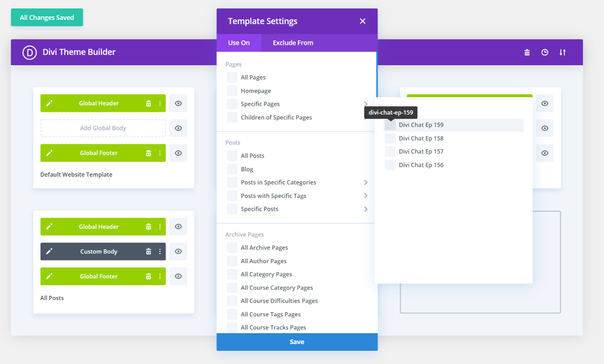The image size is (604, 364).
Task: Check the Blog checkbox
Action: pos(232,169)
